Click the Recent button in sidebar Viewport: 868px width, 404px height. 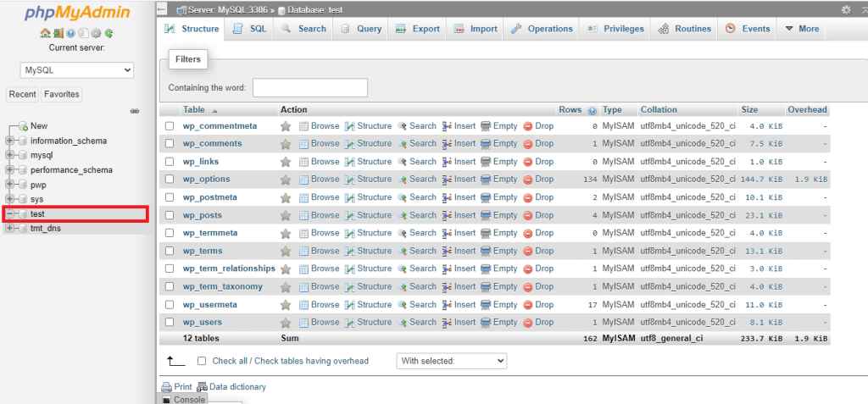point(23,94)
